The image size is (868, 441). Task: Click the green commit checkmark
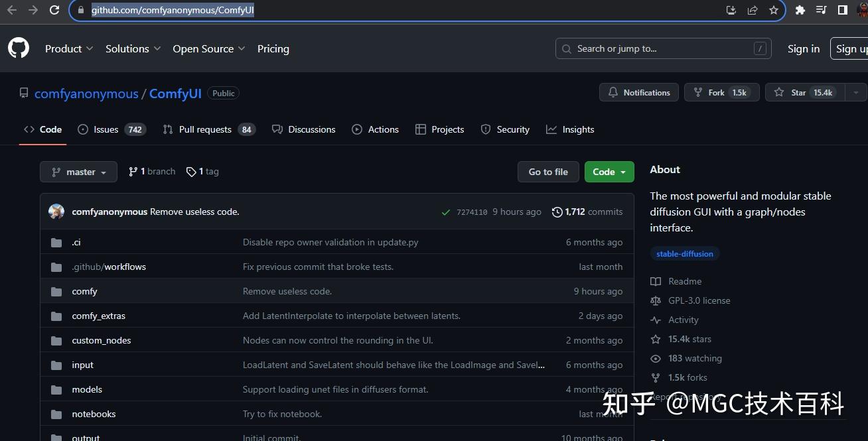tap(446, 212)
